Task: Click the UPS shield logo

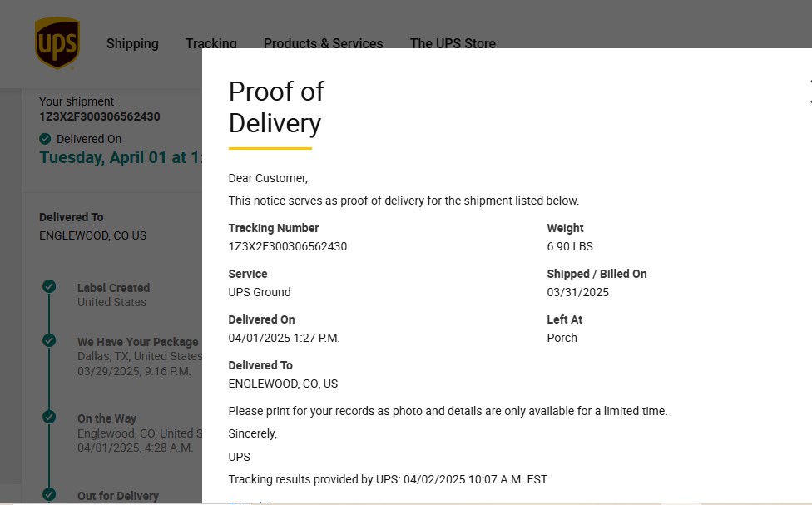Action: pyautogui.click(x=57, y=43)
